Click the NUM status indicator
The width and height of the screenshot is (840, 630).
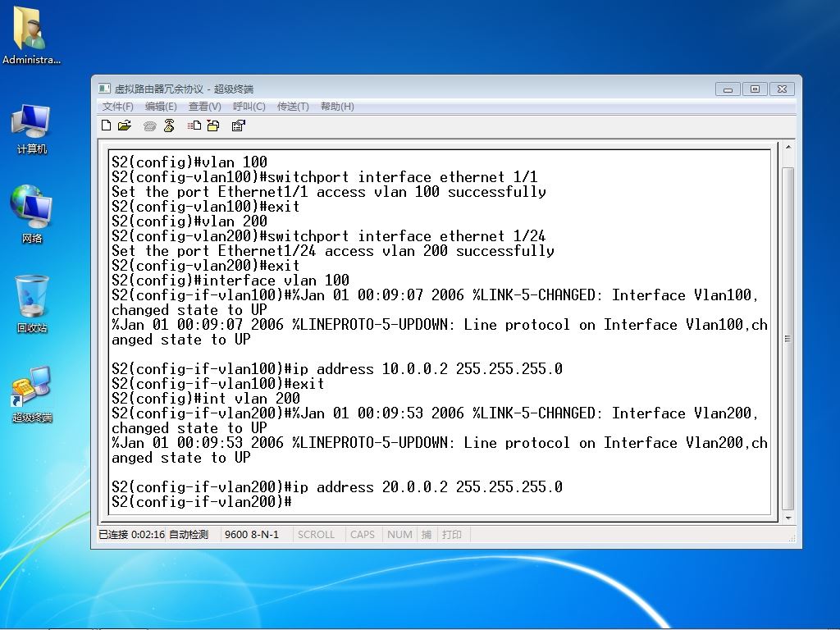click(x=399, y=534)
